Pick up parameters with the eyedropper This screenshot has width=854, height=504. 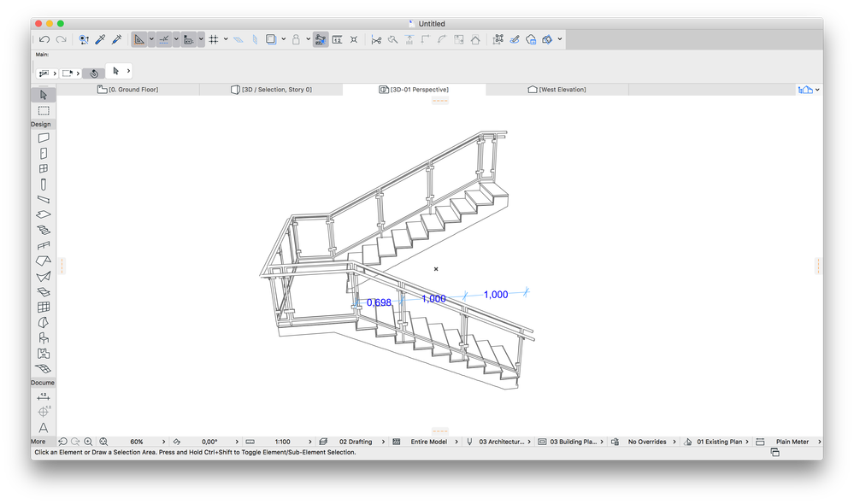100,39
